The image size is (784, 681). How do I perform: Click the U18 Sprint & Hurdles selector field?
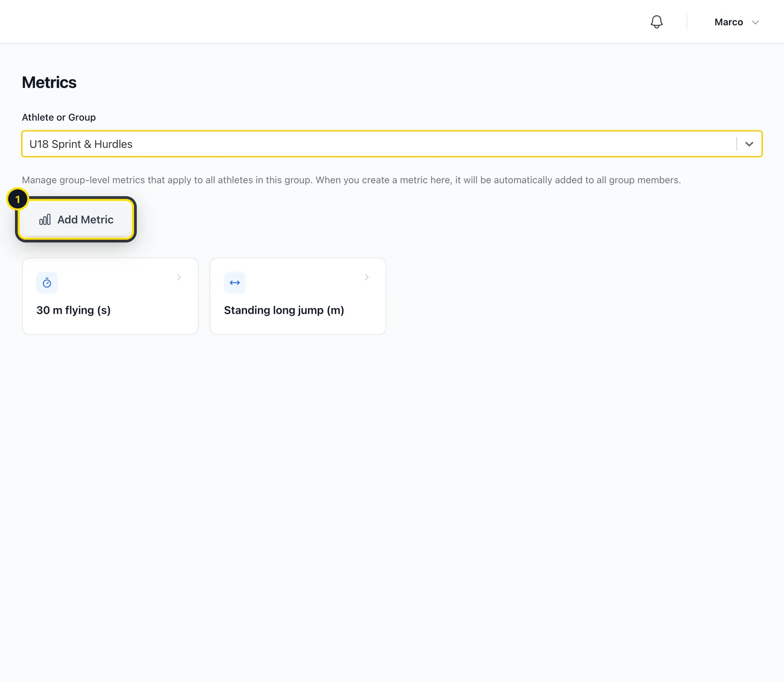pyautogui.click(x=392, y=144)
